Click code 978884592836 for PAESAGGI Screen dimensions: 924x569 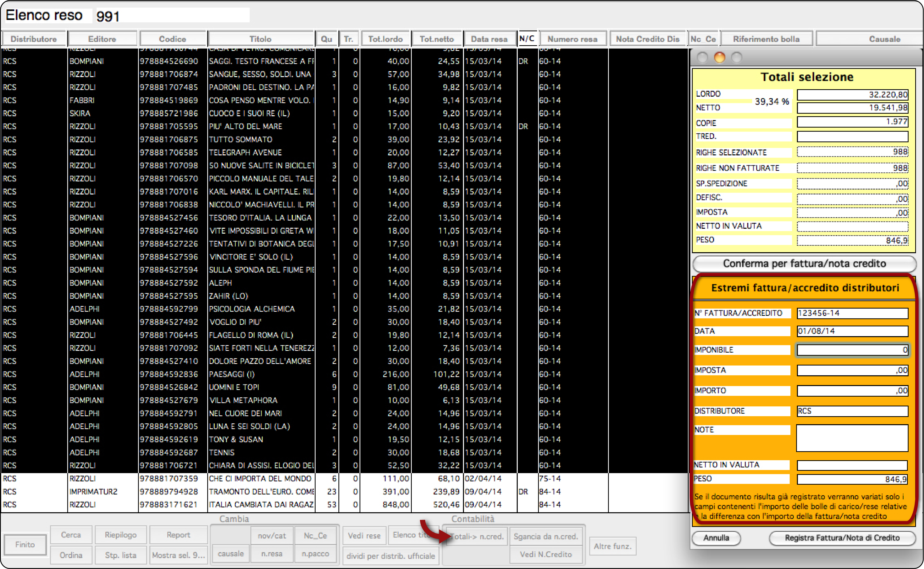(x=169, y=375)
